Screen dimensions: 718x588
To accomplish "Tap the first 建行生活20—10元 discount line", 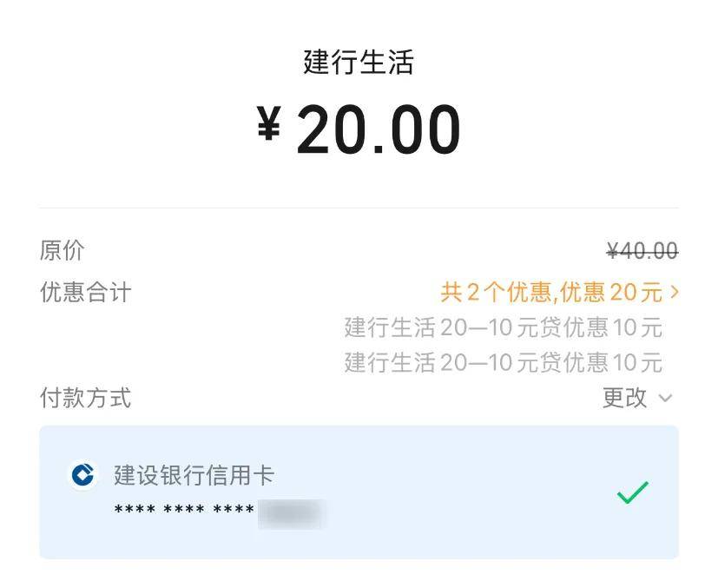I will tap(503, 327).
